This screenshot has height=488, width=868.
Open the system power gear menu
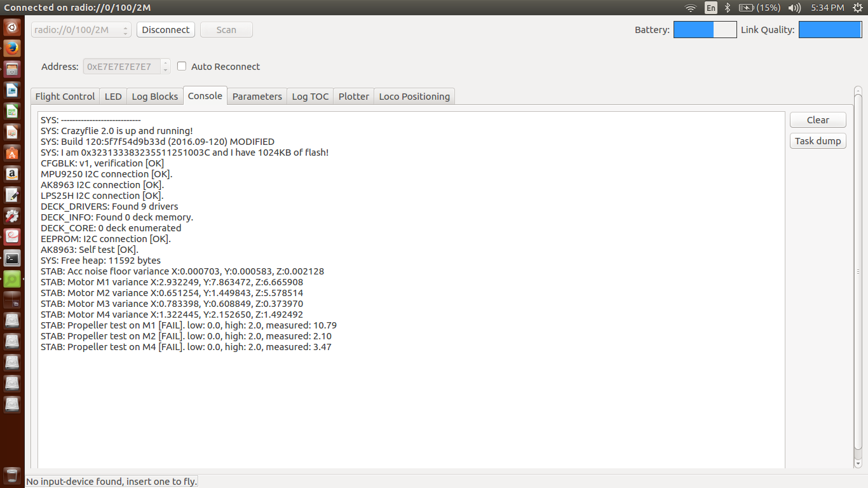(x=858, y=8)
